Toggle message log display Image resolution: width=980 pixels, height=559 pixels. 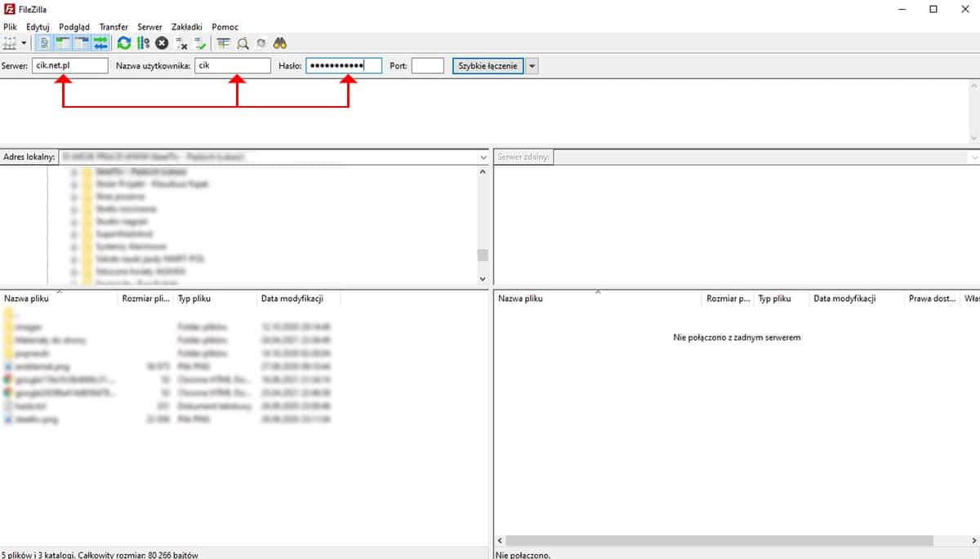(45, 43)
